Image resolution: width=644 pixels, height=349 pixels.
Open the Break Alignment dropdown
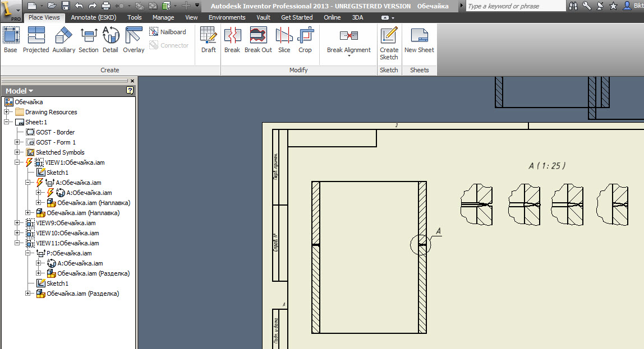tap(349, 55)
